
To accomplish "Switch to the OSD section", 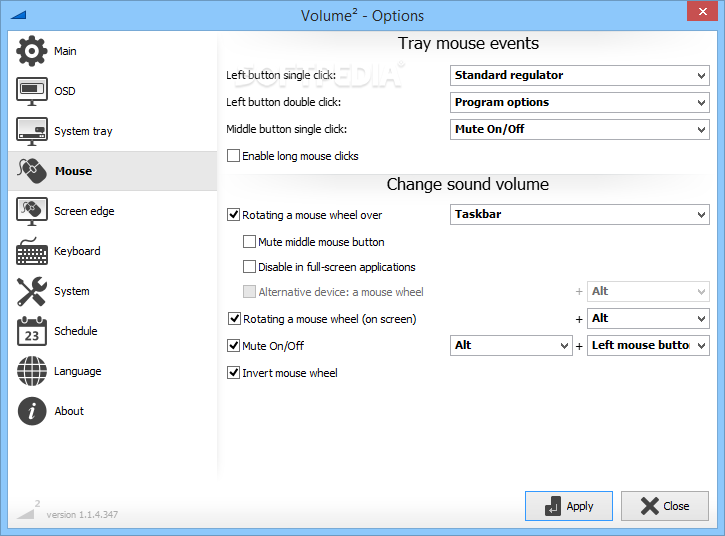I will [x=65, y=91].
